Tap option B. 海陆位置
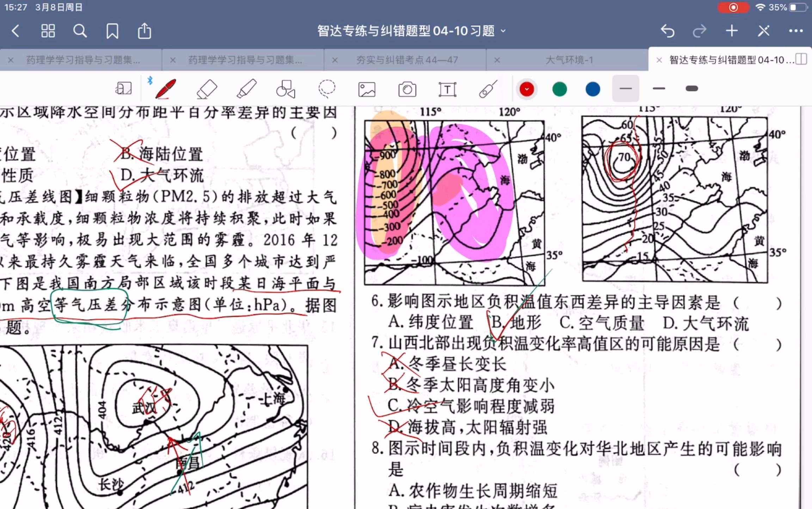The width and height of the screenshot is (812, 509). [x=162, y=154]
